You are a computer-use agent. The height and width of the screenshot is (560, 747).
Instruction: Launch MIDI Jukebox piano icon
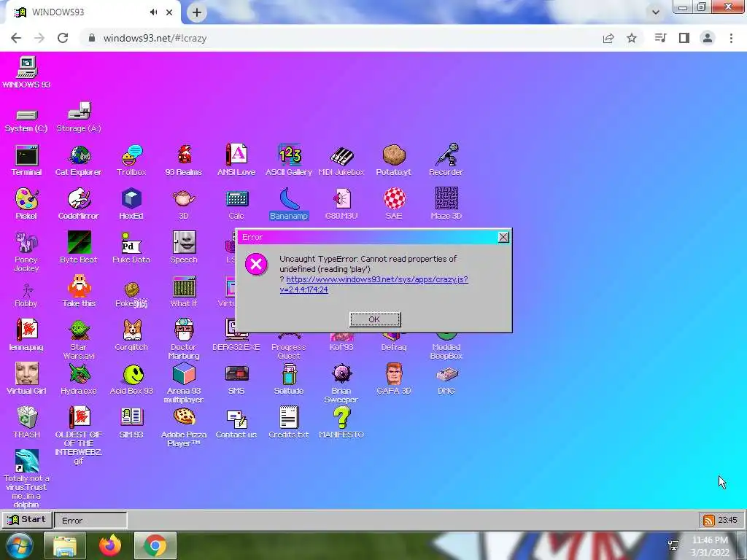pos(341,155)
